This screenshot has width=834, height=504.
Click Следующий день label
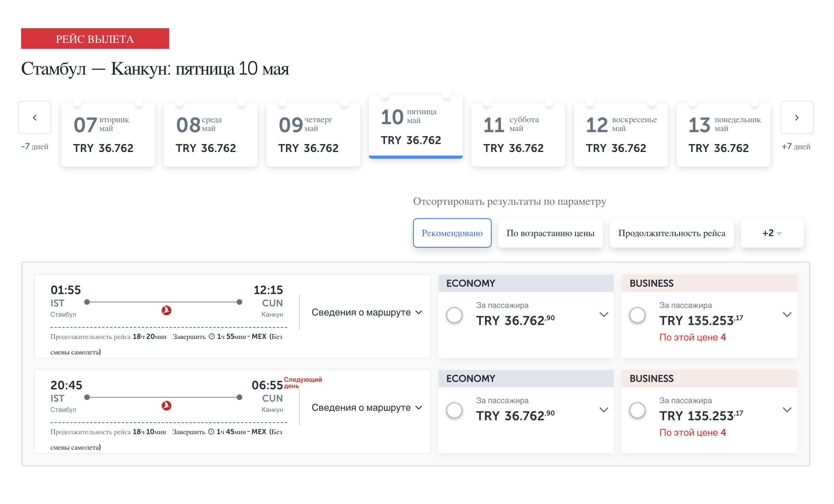303,383
